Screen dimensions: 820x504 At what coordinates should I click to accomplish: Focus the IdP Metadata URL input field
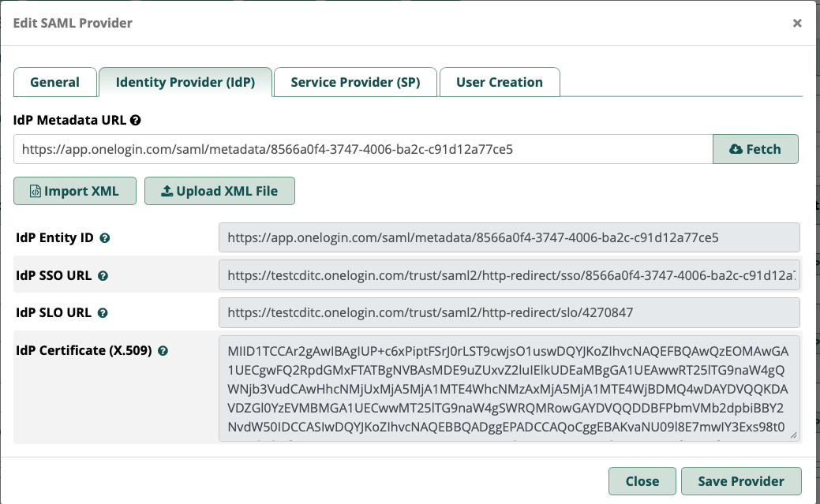363,149
